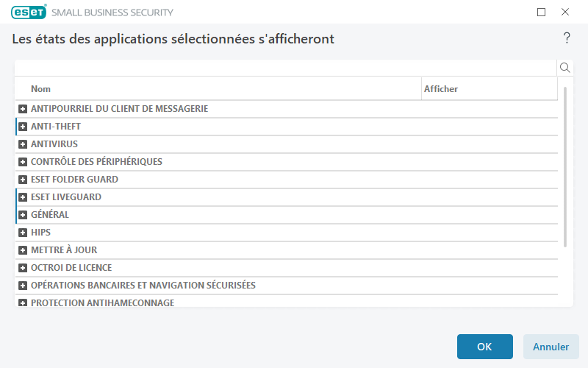Open the help question mark icon

pos(567,38)
